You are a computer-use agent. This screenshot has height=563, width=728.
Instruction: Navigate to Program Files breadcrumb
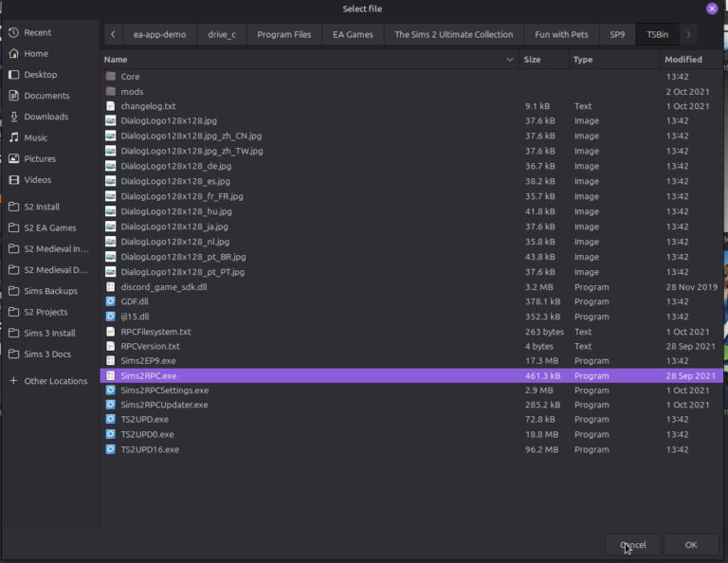pyautogui.click(x=283, y=35)
